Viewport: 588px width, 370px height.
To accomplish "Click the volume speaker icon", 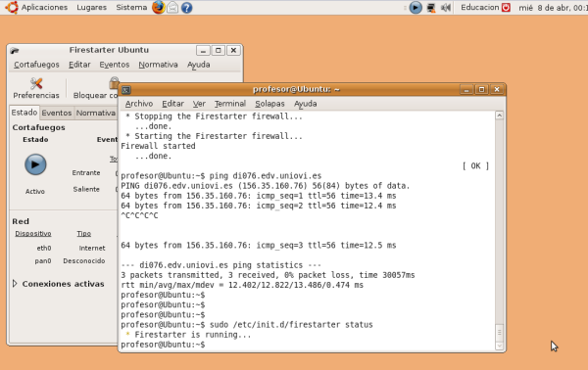I will pos(446,8).
